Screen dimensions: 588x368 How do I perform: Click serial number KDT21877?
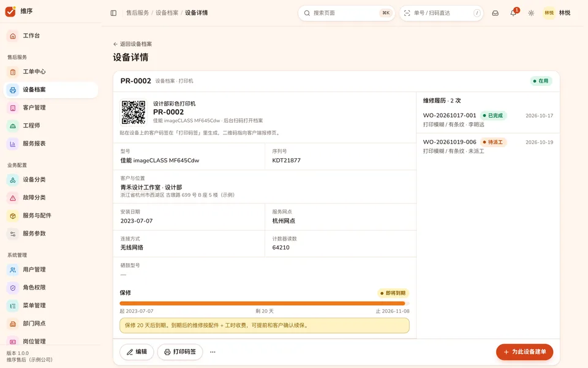pos(286,160)
